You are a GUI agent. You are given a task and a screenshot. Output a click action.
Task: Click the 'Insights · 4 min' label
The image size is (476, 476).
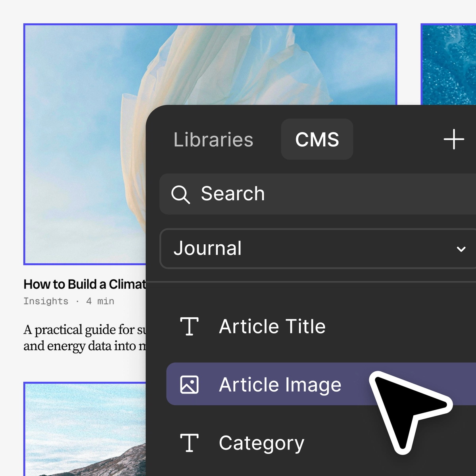(x=69, y=301)
